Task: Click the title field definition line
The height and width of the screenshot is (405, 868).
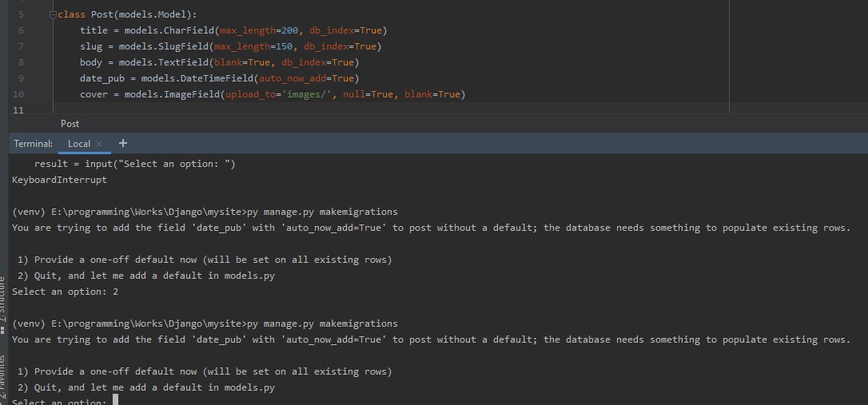Action: (x=233, y=30)
